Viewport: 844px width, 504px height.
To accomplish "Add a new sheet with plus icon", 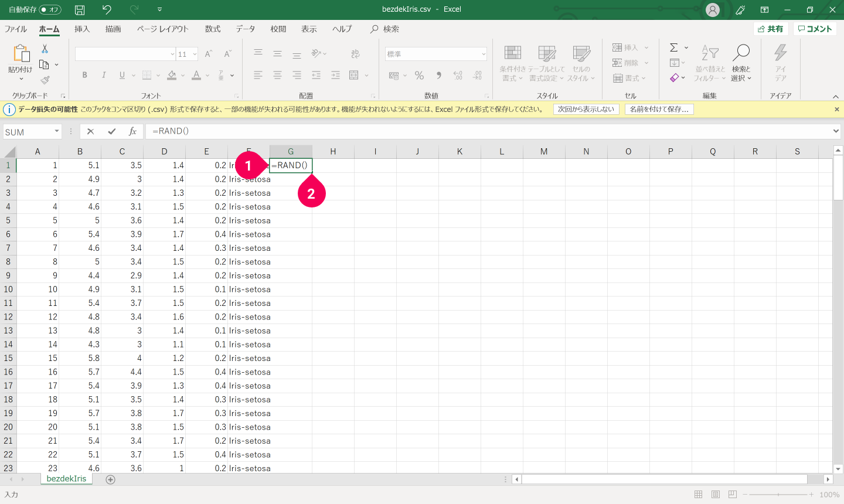I will (110, 479).
